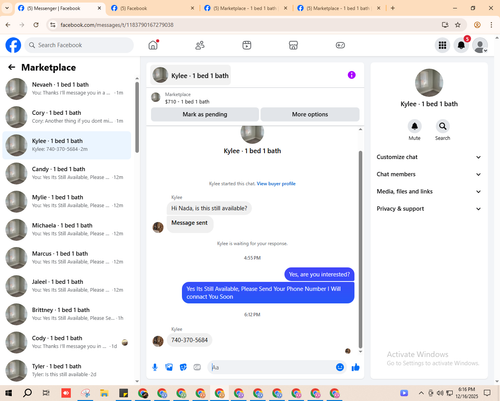Click Mark as pending button
Viewport: 500px width, 401px height.
(x=205, y=114)
